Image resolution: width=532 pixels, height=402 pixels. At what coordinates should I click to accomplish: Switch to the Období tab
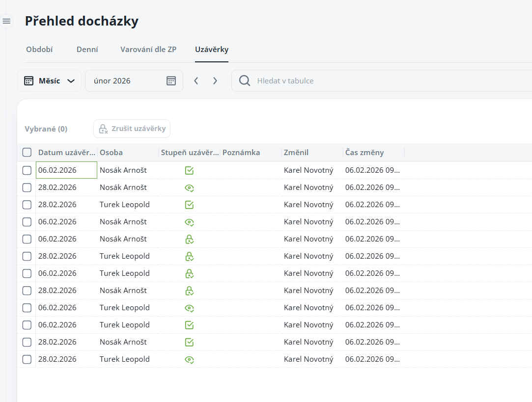point(39,49)
